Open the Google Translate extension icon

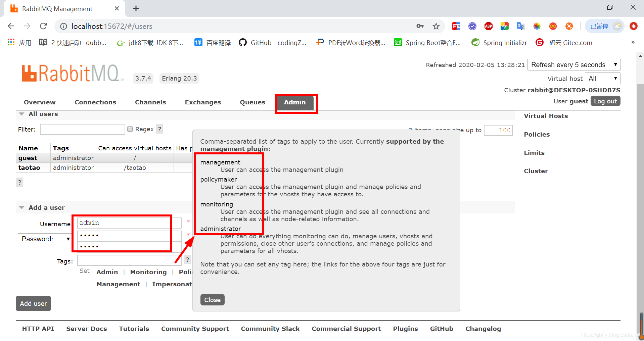(521, 26)
